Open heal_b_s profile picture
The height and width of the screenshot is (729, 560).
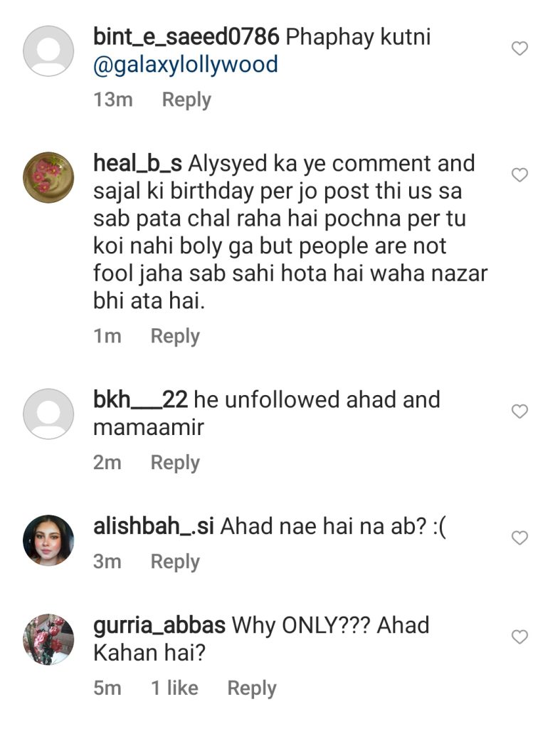coord(48,177)
